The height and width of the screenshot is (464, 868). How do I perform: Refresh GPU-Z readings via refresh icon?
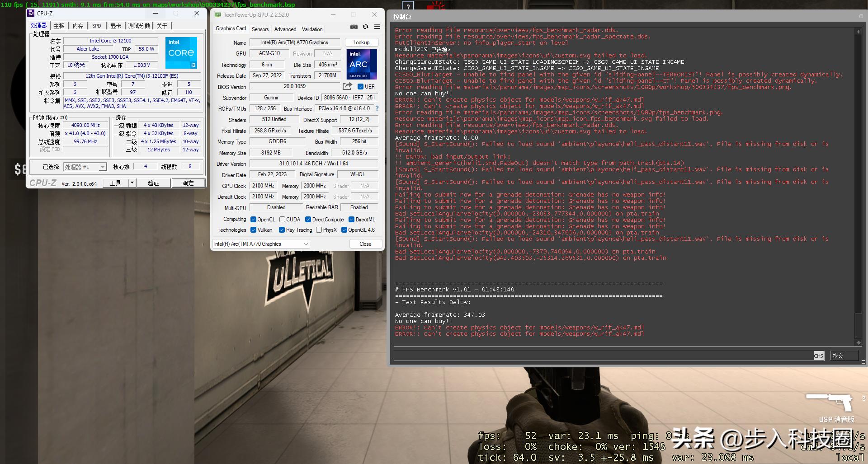coord(365,27)
